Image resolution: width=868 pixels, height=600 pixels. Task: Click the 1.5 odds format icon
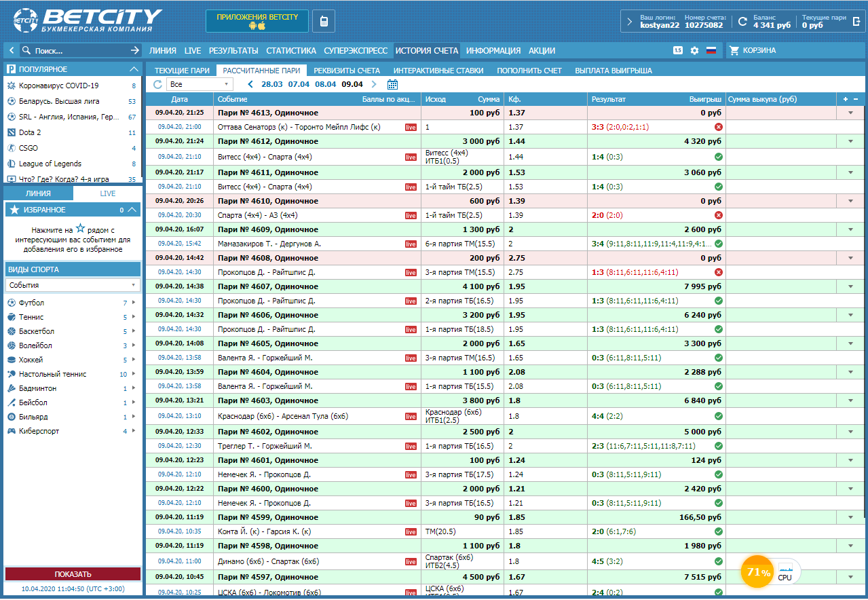click(677, 50)
